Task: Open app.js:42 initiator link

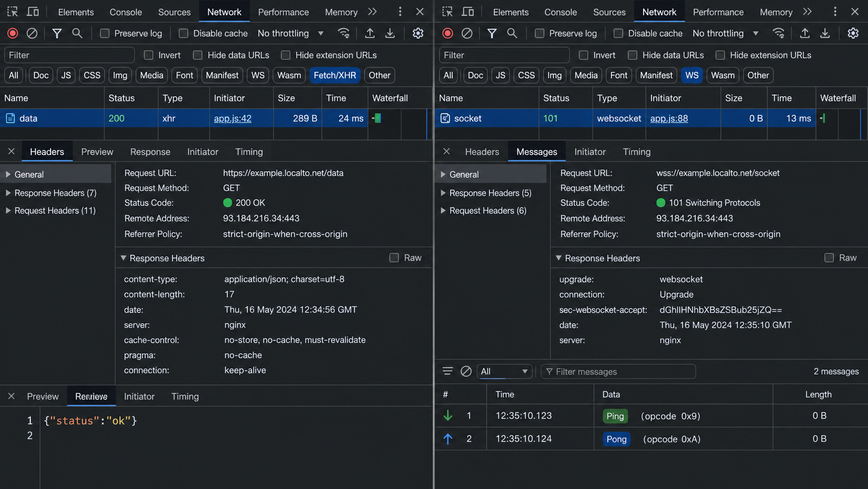Action: pyautogui.click(x=233, y=118)
